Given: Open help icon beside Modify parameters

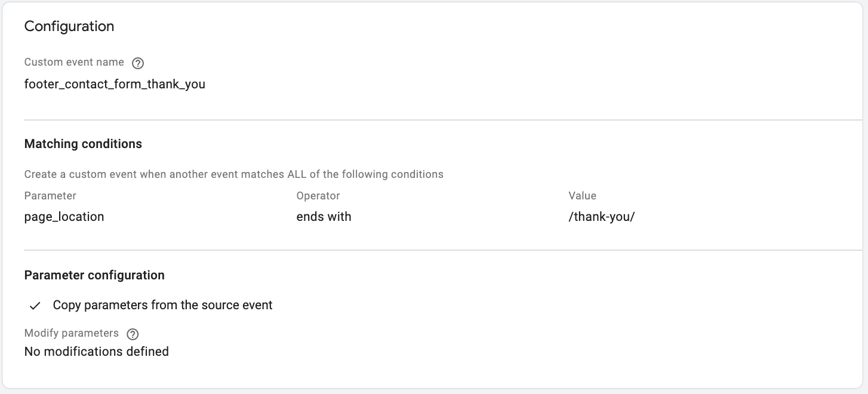Looking at the screenshot, I should [x=133, y=334].
